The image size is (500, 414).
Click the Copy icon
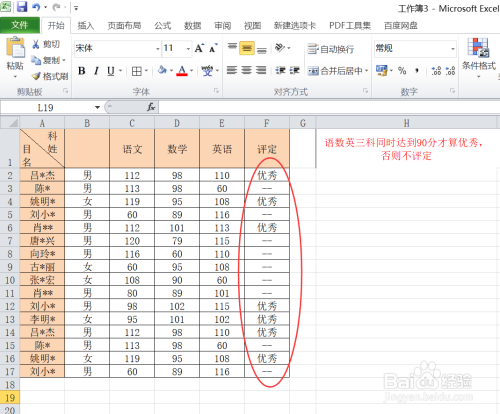36,60
